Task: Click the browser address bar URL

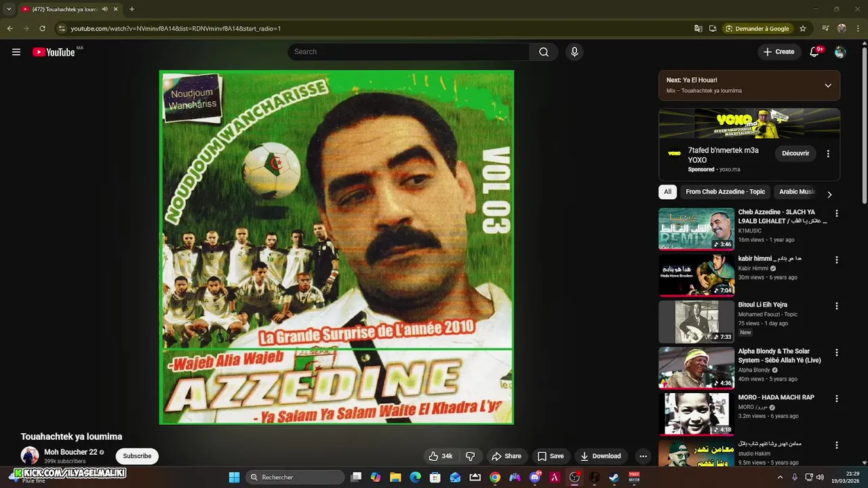Action: click(176, 28)
